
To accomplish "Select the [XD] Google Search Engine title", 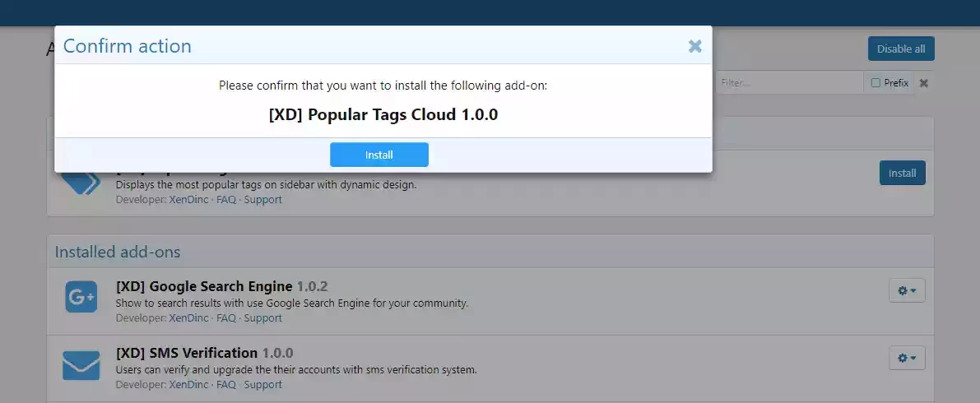I will (204, 287).
